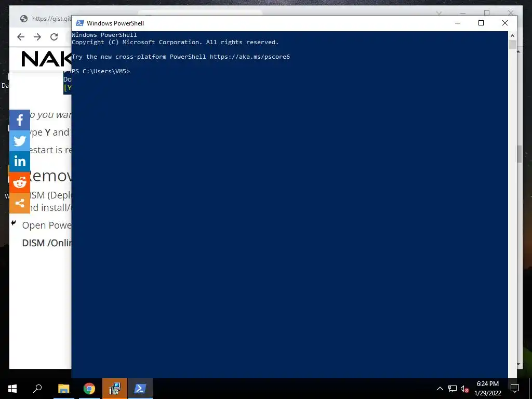Viewport: 532px width, 399px height.
Task: Click the DISM /Online command text on page
Action: click(x=47, y=243)
